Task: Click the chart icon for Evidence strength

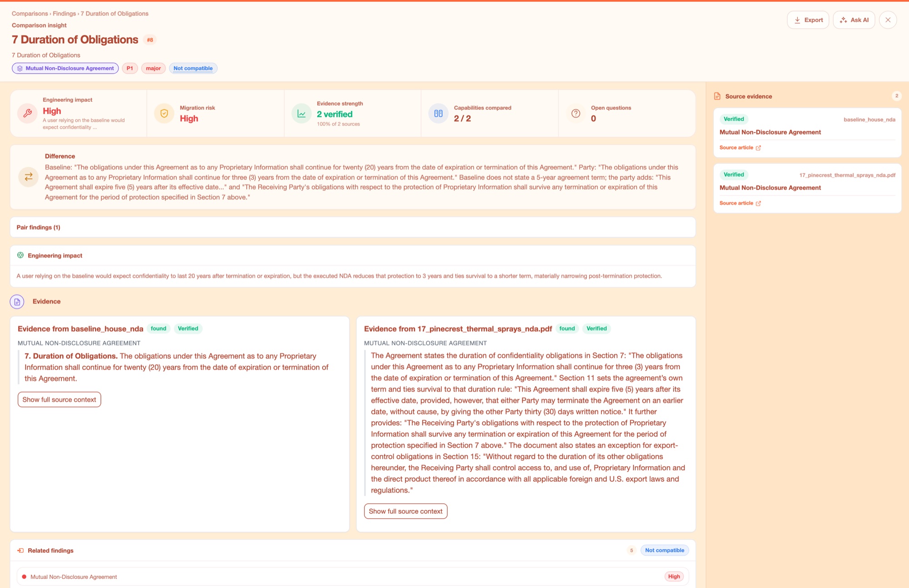Action: tap(301, 113)
